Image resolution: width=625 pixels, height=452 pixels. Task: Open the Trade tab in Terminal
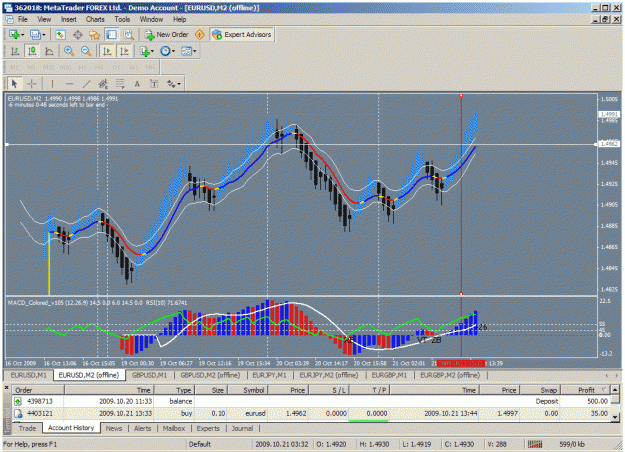coord(27,428)
